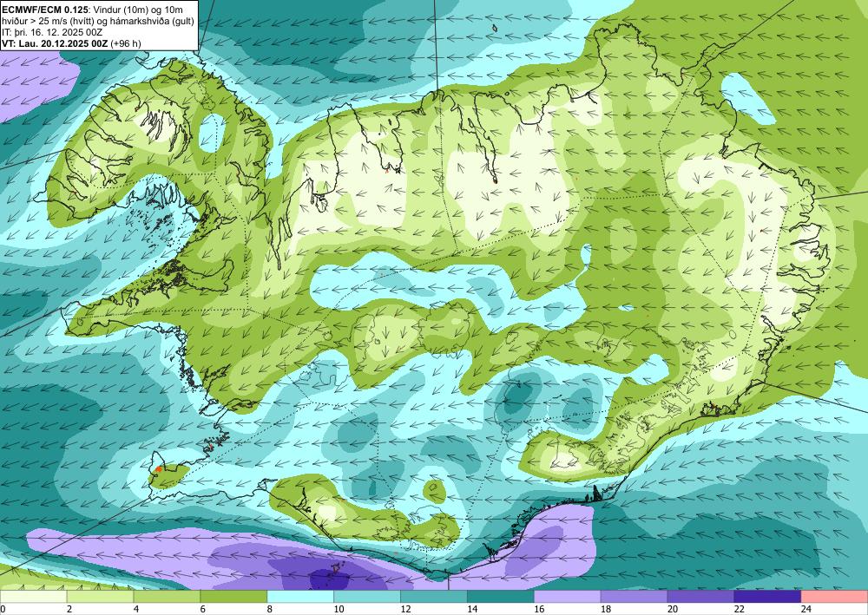Click the legend label "14"
Image resolution: width=868 pixels, height=615 pixels.
pos(472,609)
